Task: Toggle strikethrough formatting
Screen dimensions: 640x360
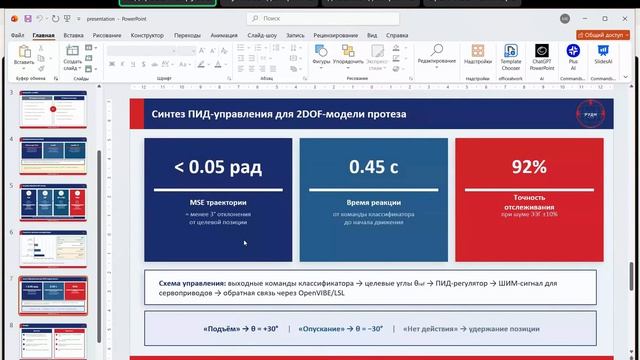Action: point(154,64)
